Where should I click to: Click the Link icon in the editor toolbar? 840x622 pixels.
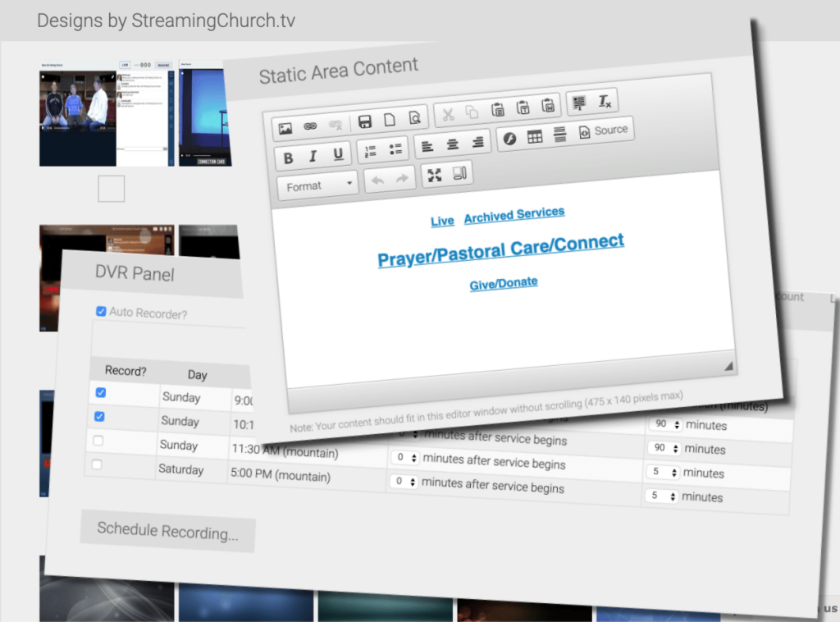click(309, 126)
